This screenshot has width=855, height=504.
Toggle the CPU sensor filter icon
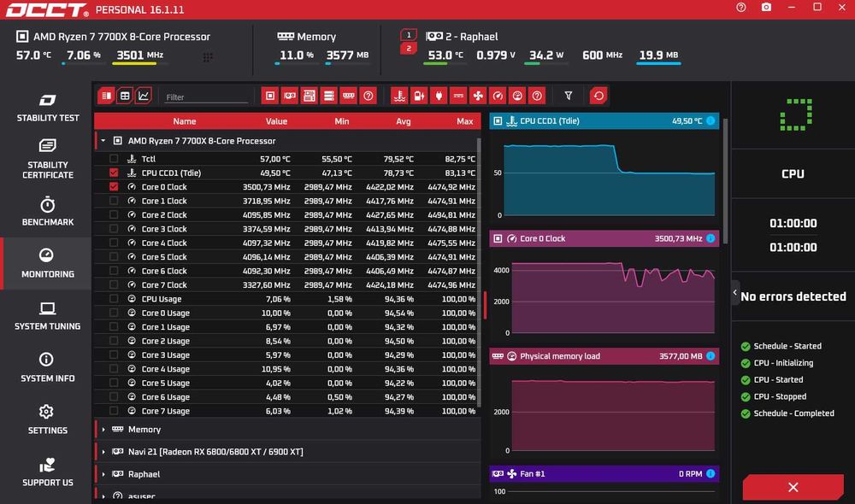tap(270, 96)
